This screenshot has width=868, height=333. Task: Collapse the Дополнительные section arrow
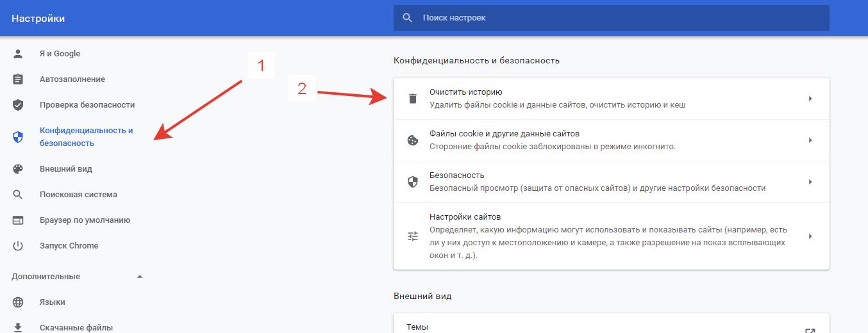coord(140,277)
